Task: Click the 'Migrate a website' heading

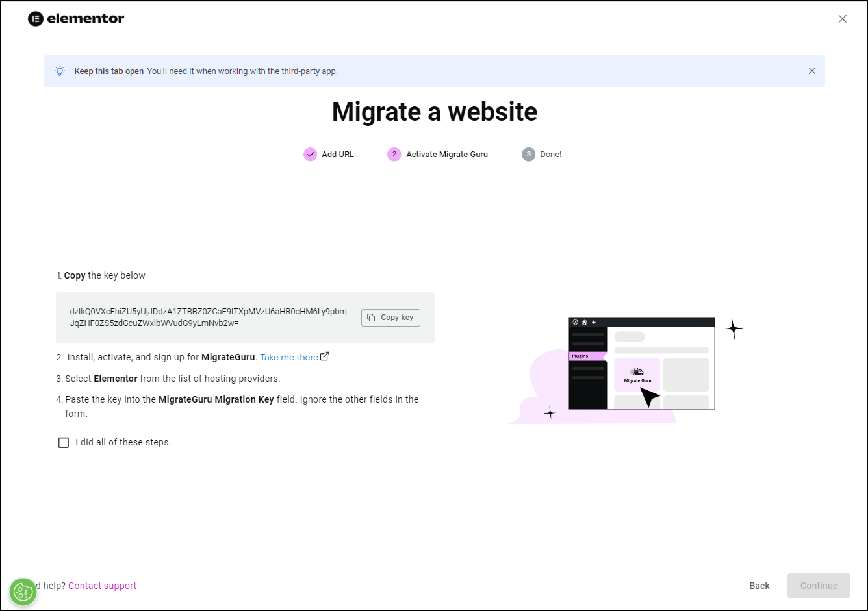Action: 434,112
